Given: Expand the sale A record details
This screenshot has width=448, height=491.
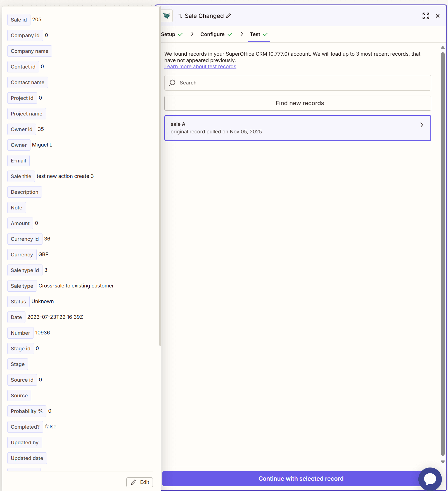Looking at the screenshot, I should point(421,125).
